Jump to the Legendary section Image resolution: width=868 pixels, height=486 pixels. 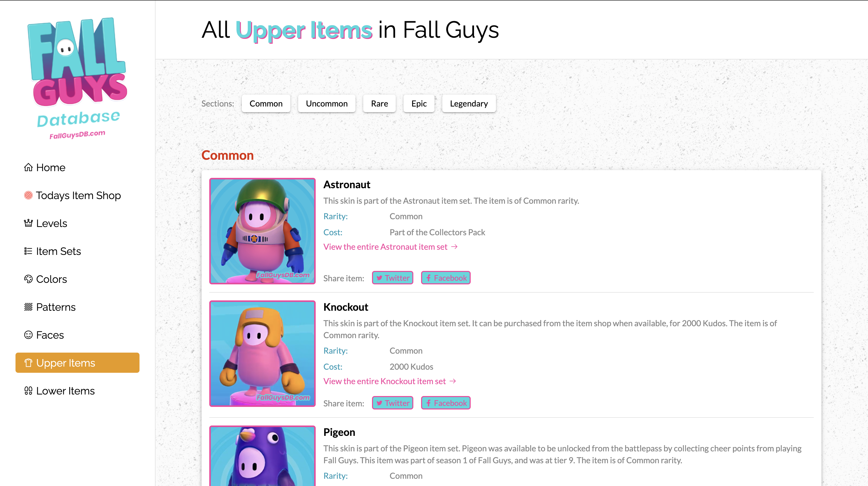tap(469, 104)
